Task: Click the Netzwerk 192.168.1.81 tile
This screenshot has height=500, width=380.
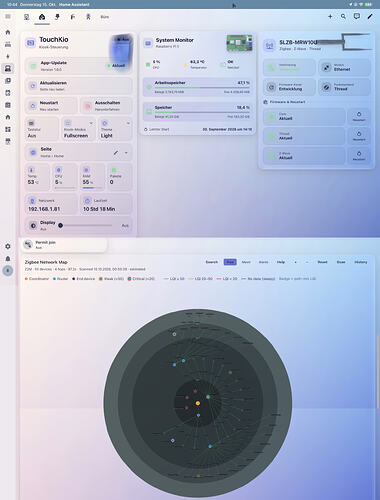Action: point(51,204)
